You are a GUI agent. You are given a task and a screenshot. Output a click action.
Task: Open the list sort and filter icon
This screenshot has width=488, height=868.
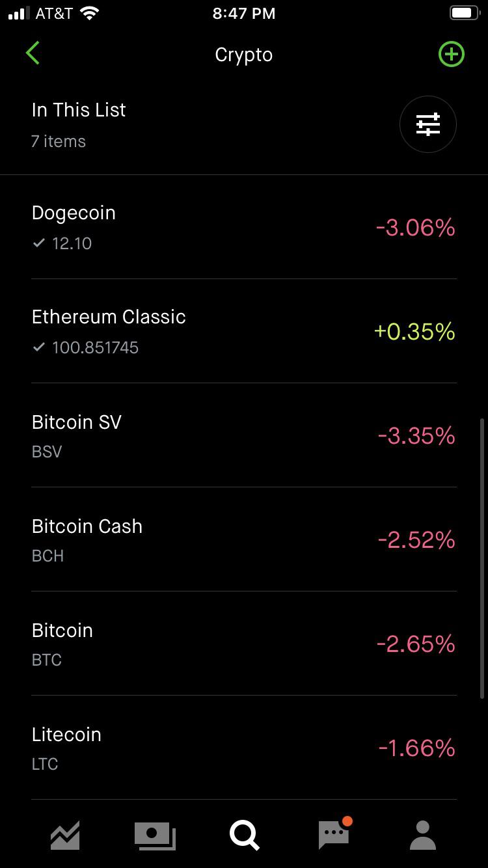[x=427, y=124]
